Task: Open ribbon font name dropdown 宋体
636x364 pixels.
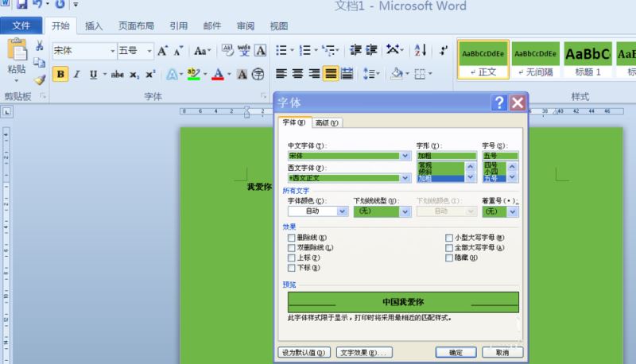Action: coord(112,51)
